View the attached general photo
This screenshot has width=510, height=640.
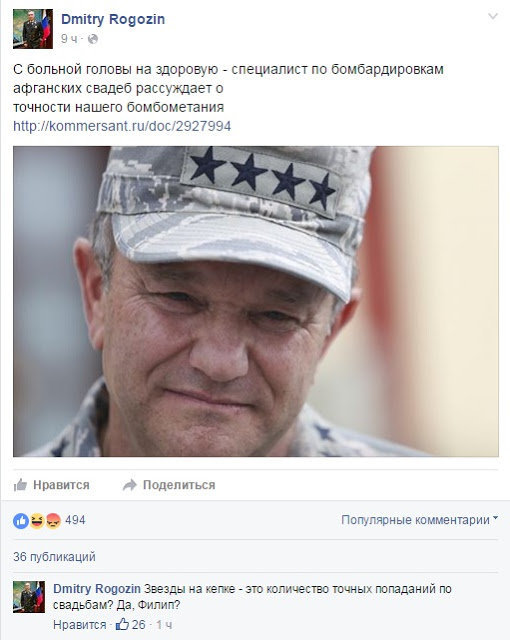click(x=255, y=301)
